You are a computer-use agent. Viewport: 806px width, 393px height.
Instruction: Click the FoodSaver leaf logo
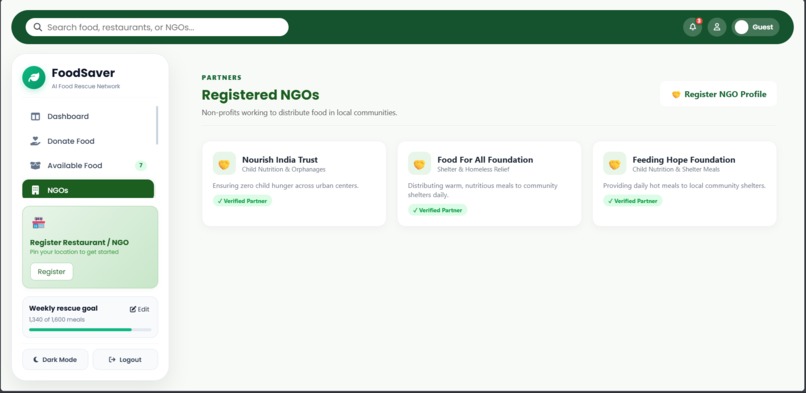34,78
